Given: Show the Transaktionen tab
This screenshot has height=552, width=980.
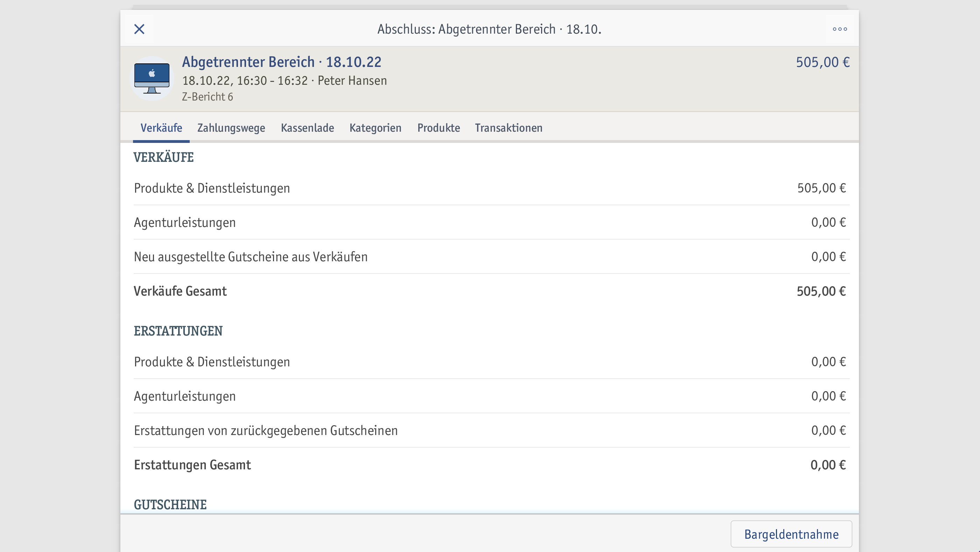Looking at the screenshot, I should (509, 128).
